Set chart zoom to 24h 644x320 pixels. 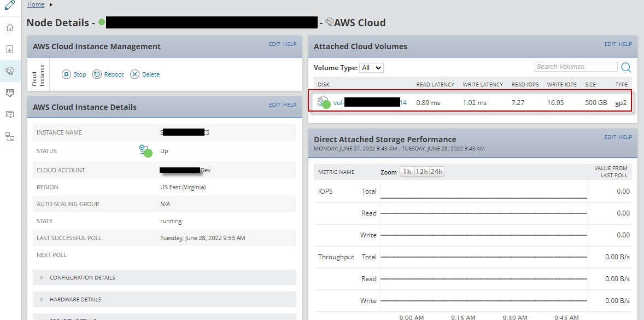tap(436, 172)
